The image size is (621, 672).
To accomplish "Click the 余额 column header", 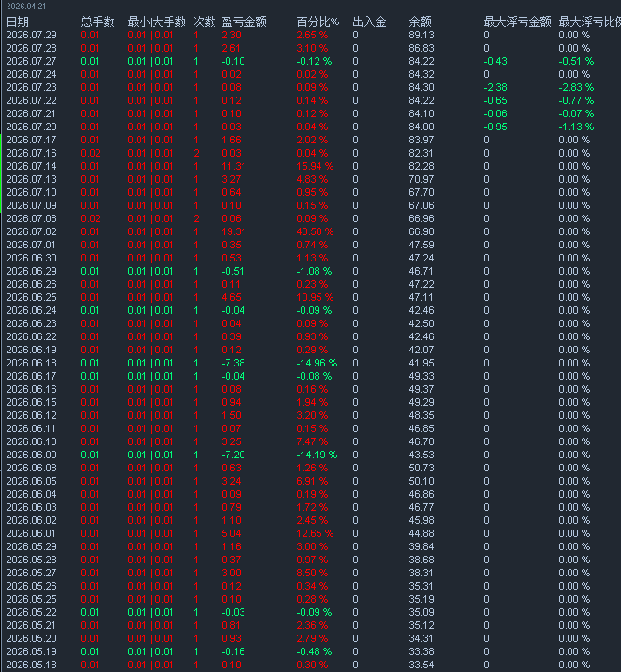I will tap(420, 22).
